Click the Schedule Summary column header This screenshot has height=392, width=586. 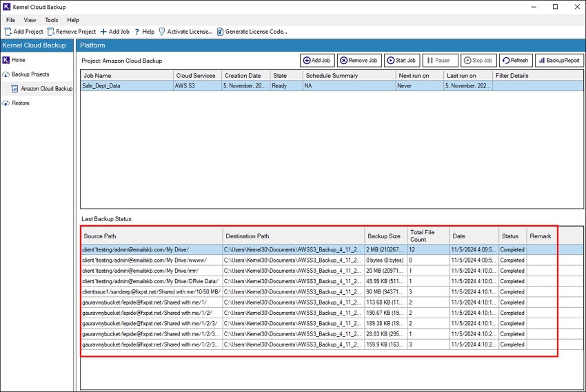349,75
